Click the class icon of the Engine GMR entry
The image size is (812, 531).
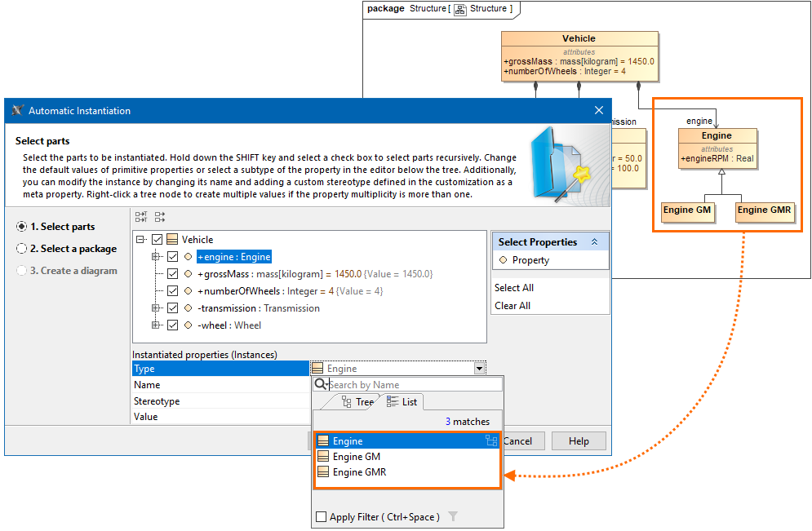[x=323, y=472]
